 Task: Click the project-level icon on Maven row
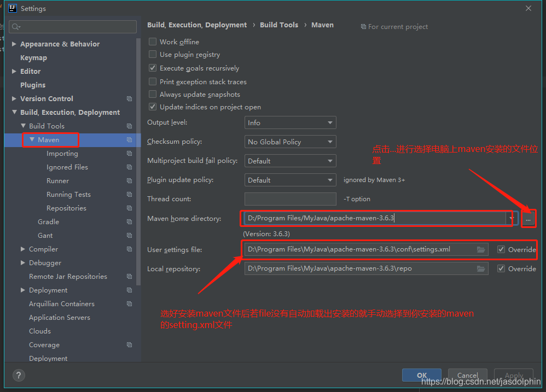coord(129,140)
